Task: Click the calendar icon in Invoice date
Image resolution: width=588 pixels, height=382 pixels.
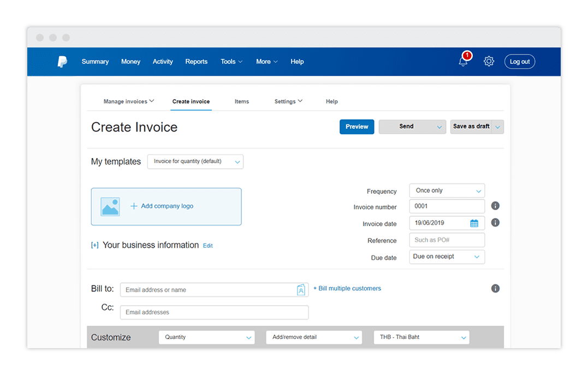Action: [x=474, y=223]
